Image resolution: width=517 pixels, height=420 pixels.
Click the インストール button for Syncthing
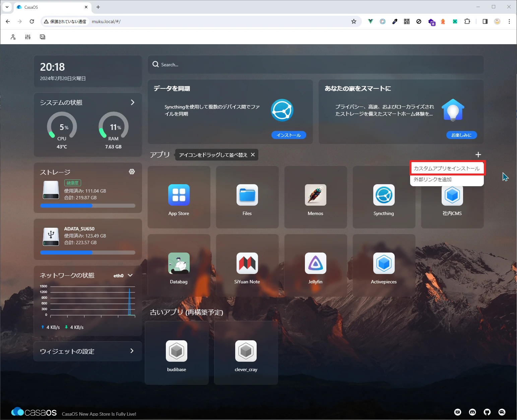point(289,135)
